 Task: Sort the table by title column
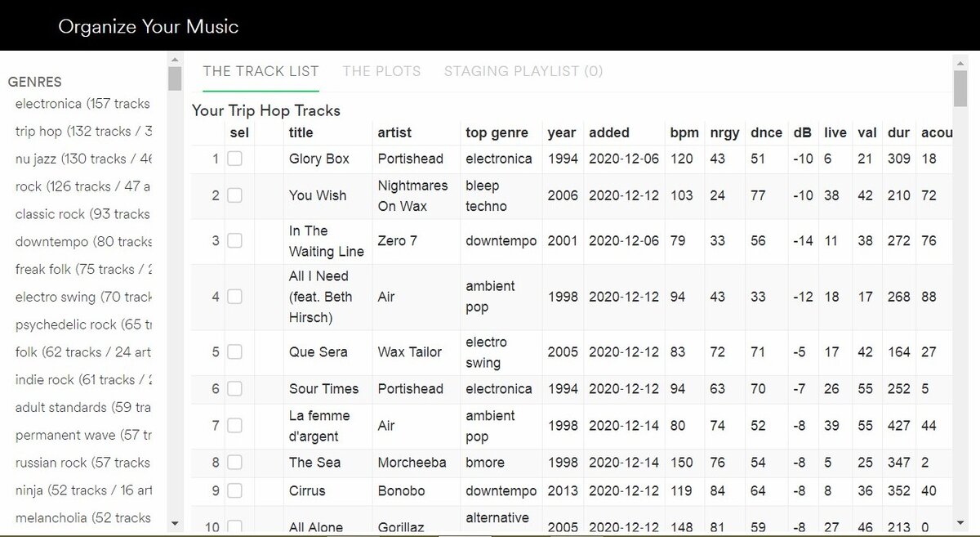(301, 132)
